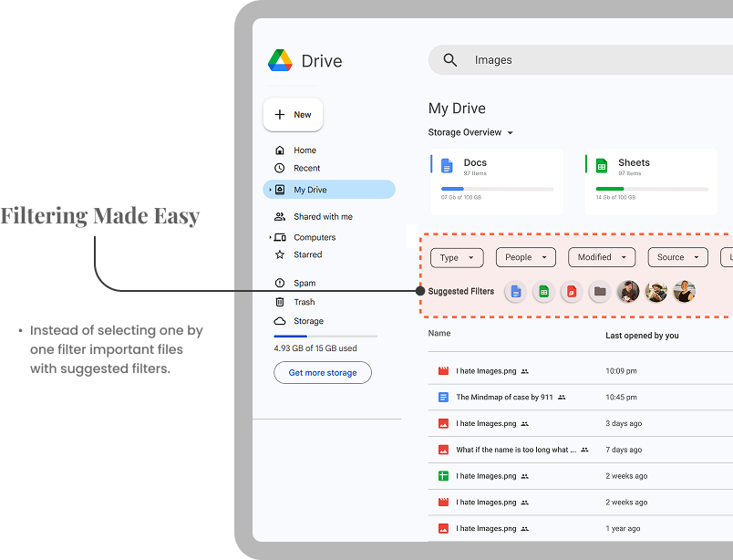The image size is (733, 560).
Task: Click shared icon beside The Mindmap file
Action: tap(562, 397)
